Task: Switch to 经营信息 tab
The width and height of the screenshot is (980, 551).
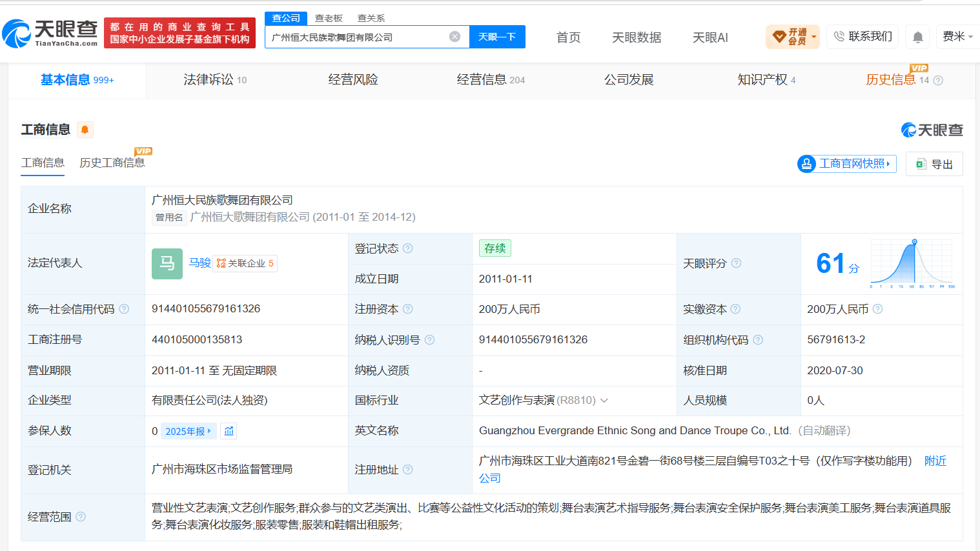Action: tap(491, 80)
